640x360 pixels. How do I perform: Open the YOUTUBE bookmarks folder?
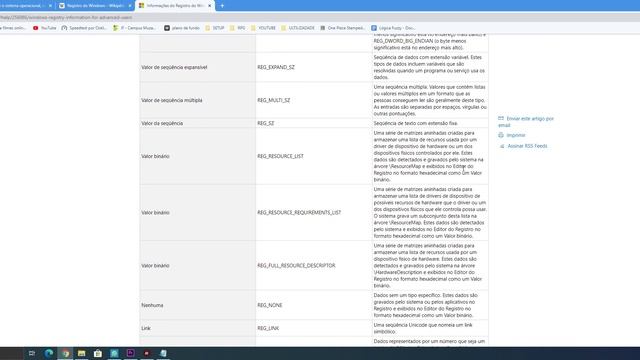263,28
